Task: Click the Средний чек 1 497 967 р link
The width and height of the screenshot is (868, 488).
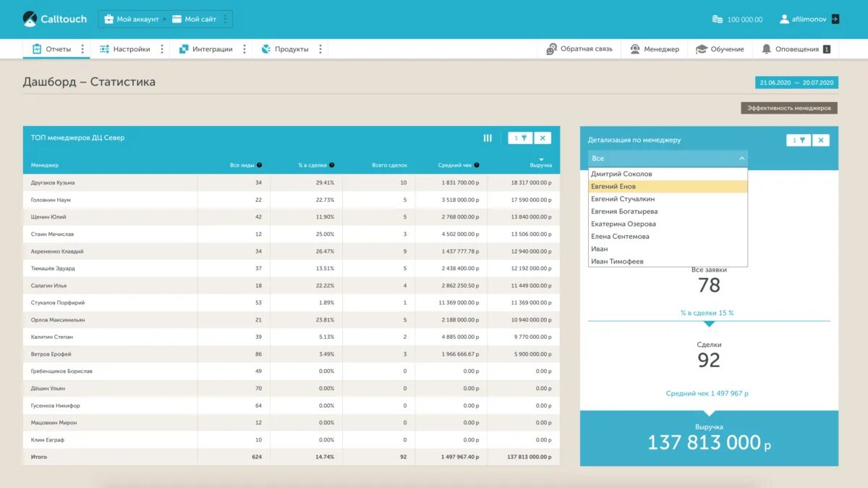Action: [x=708, y=393]
